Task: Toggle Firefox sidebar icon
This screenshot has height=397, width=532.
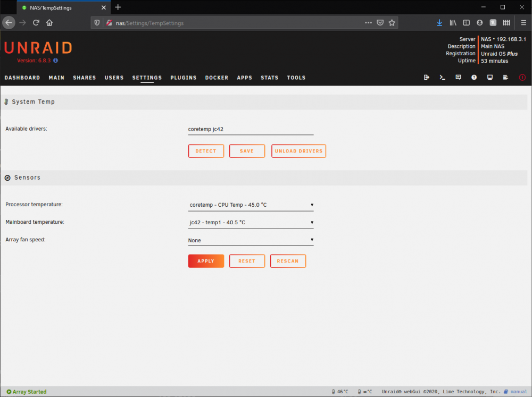Action: pos(466,23)
